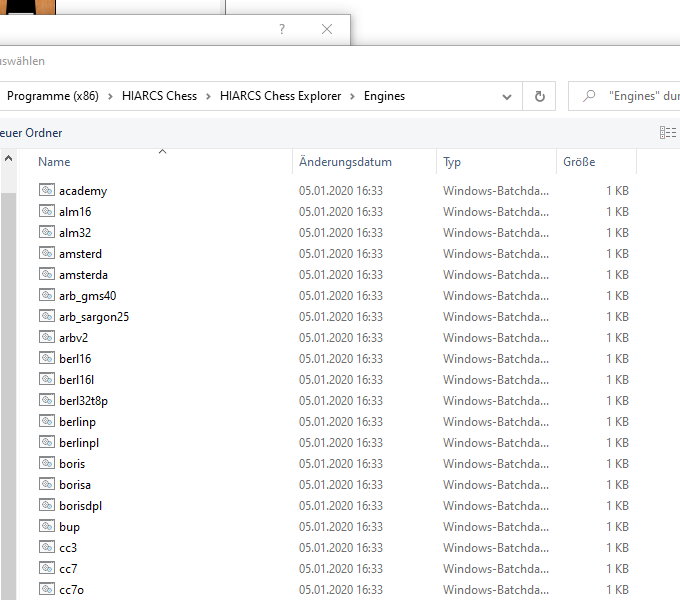Go to the HIARCS Chess breadcrumb
The height and width of the screenshot is (600, 680).
coord(160,96)
